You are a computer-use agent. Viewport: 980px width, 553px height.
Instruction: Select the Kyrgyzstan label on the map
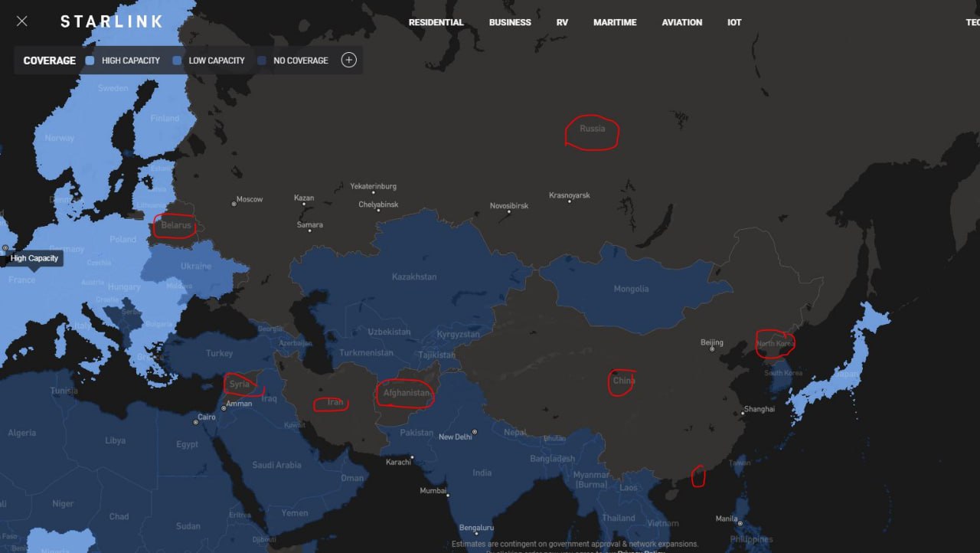tap(459, 335)
